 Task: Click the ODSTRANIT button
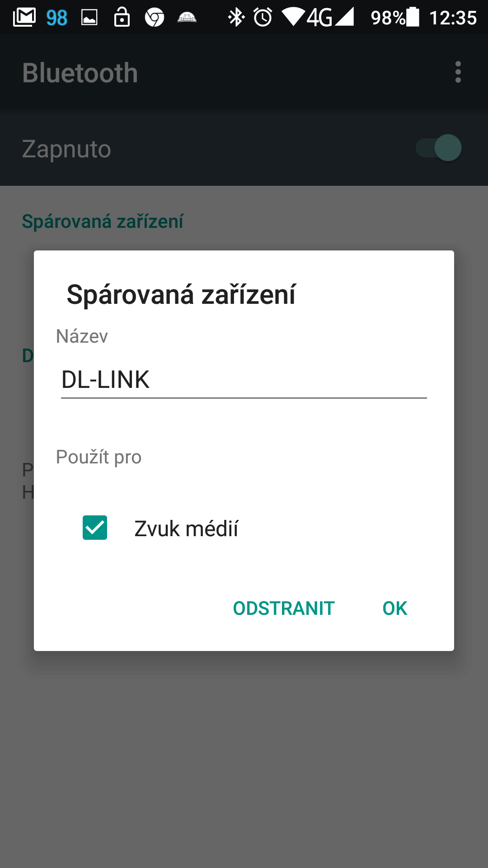pyautogui.click(x=284, y=608)
